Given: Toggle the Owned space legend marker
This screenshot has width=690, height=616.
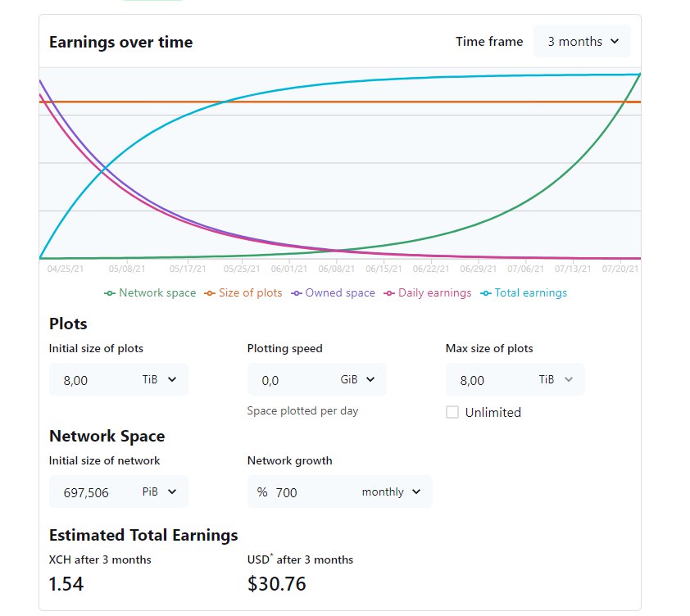Looking at the screenshot, I should point(297,293).
